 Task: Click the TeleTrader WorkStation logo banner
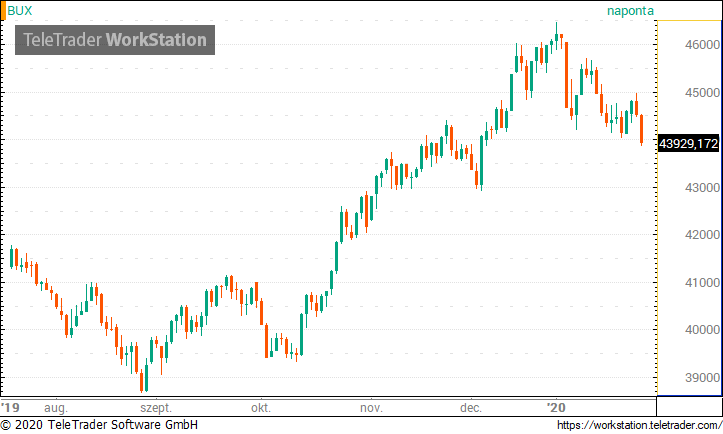(115, 40)
